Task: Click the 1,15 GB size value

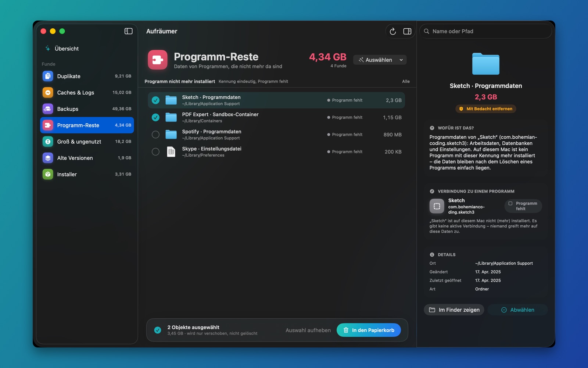Action: [x=392, y=117]
